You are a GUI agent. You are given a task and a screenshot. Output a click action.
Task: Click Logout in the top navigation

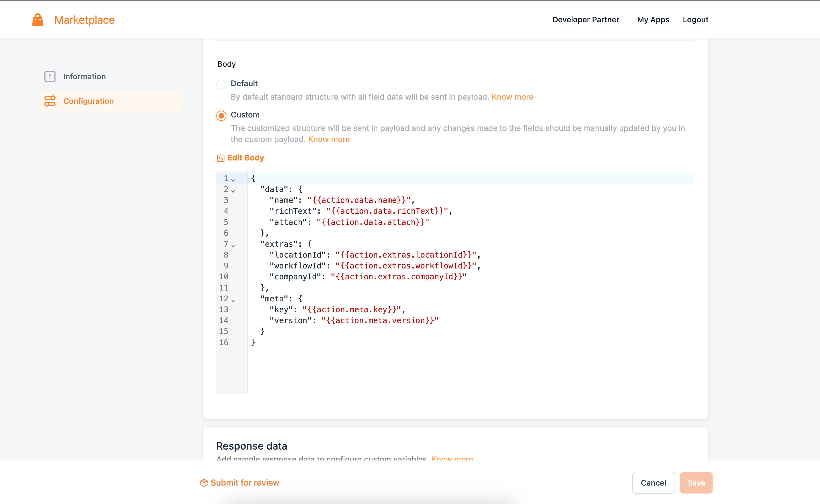pyautogui.click(x=695, y=20)
